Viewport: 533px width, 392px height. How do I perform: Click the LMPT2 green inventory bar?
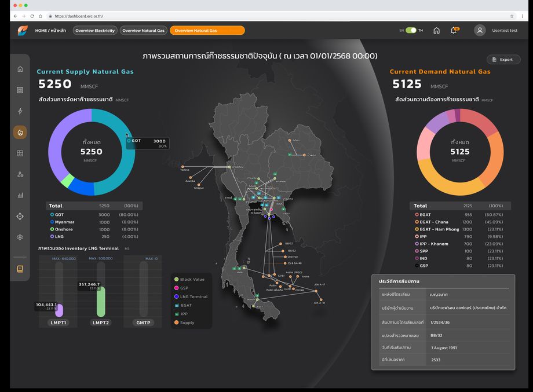point(101,302)
